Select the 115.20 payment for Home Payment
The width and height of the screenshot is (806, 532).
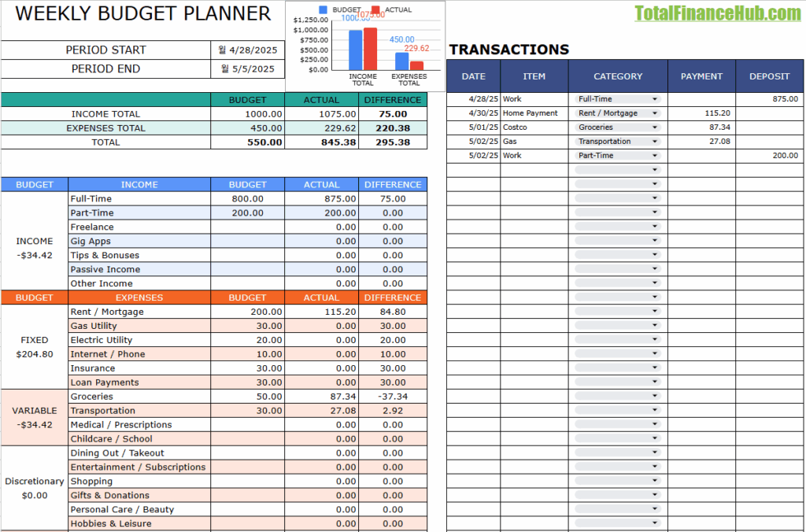point(701,113)
